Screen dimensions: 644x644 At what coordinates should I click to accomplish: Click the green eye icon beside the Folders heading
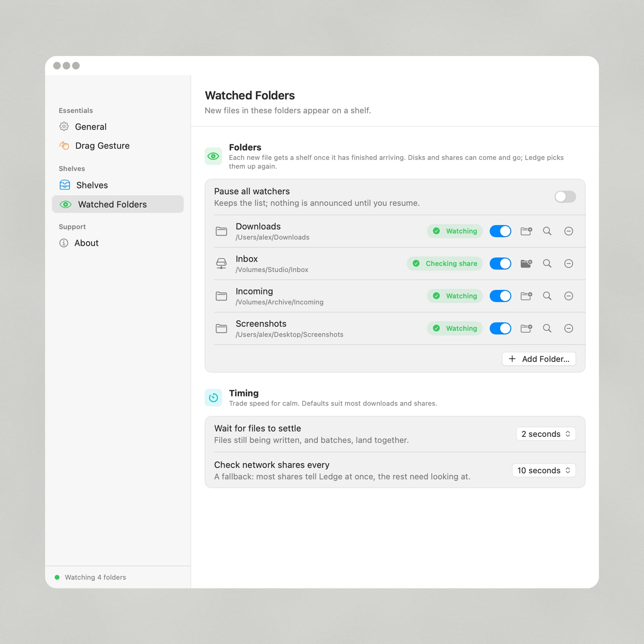coord(213,156)
